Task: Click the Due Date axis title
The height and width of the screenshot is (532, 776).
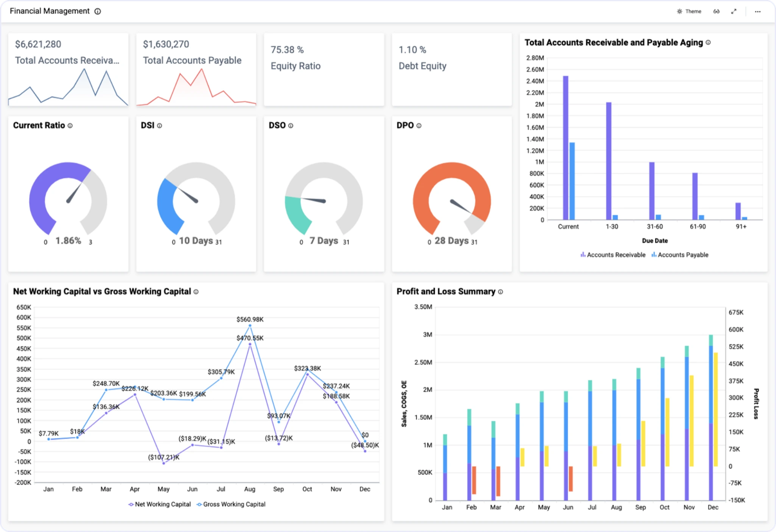Action: 655,241
